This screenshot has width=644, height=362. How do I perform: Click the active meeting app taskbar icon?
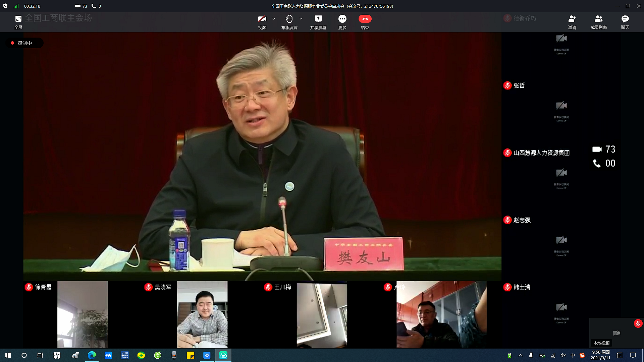tap(223, 355)
